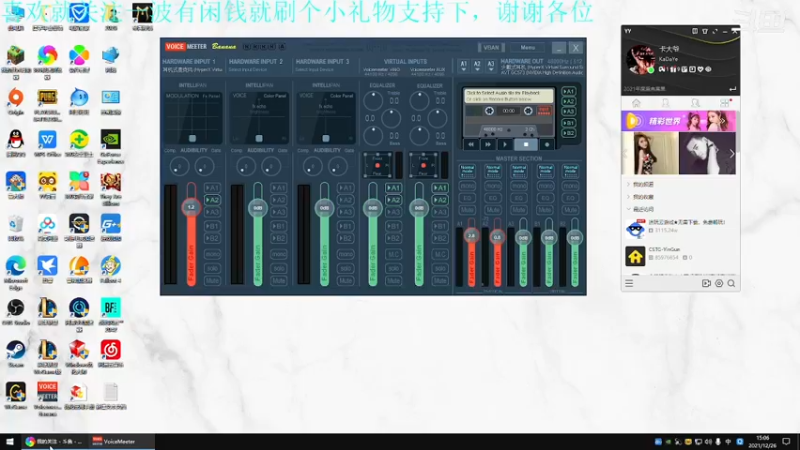This screenshot has height=450, width=800.
Task: Open the Voicemeeter Menu
Action: 528,47
